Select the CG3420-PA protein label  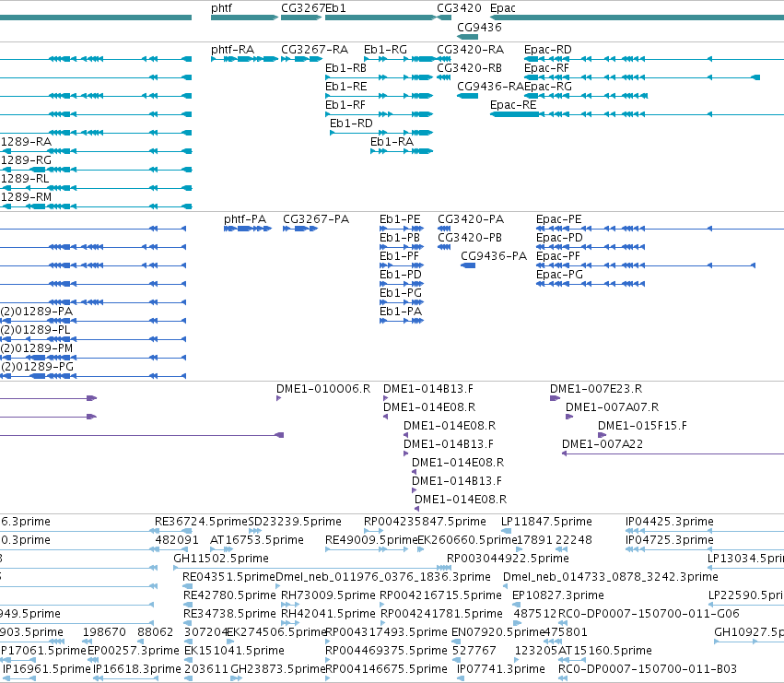point(471,219)
